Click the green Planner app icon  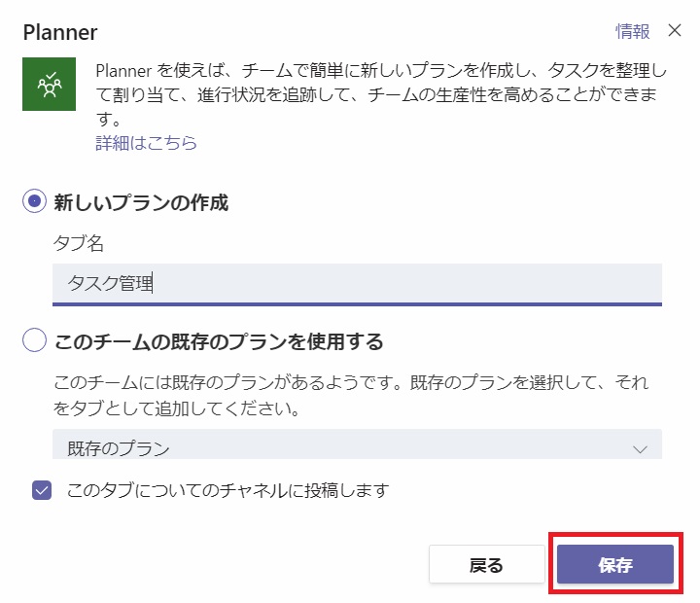pos(50,84)
